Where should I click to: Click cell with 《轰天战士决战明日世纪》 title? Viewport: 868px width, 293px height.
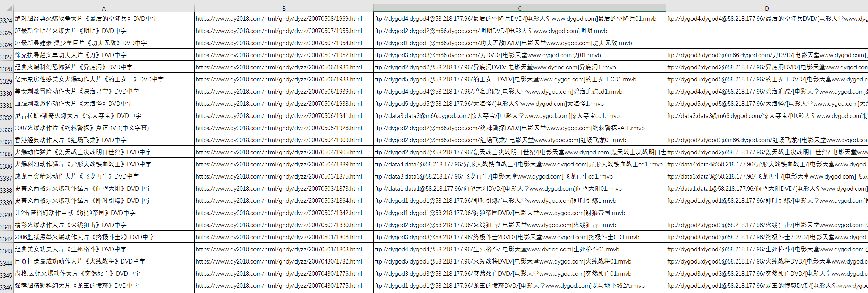click(104, 152)
